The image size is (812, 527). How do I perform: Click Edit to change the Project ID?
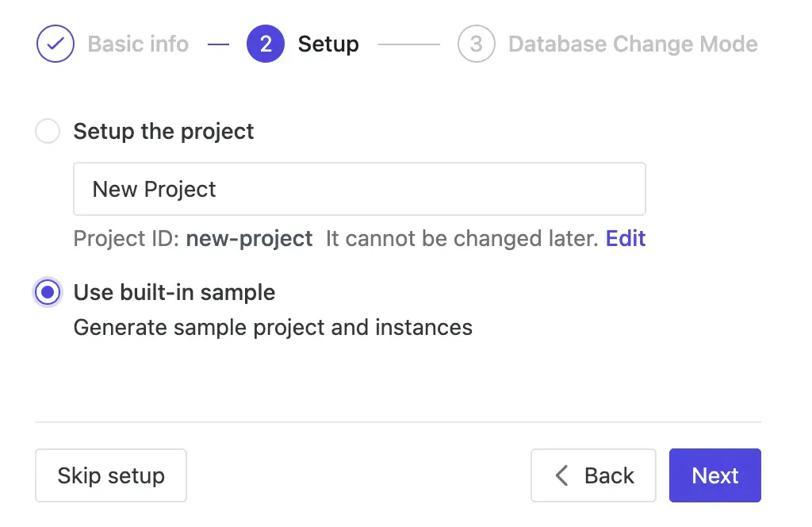626,238
